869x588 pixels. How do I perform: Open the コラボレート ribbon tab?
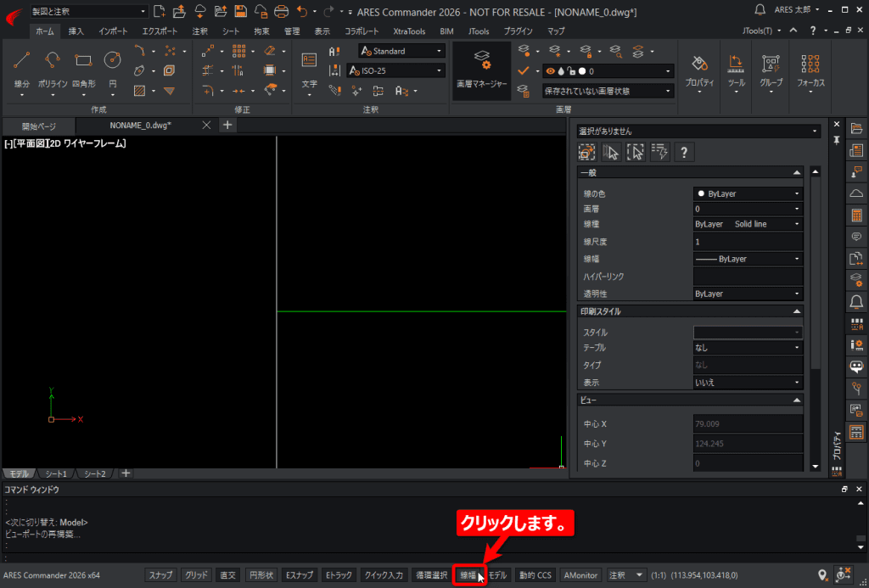point(362,31)
